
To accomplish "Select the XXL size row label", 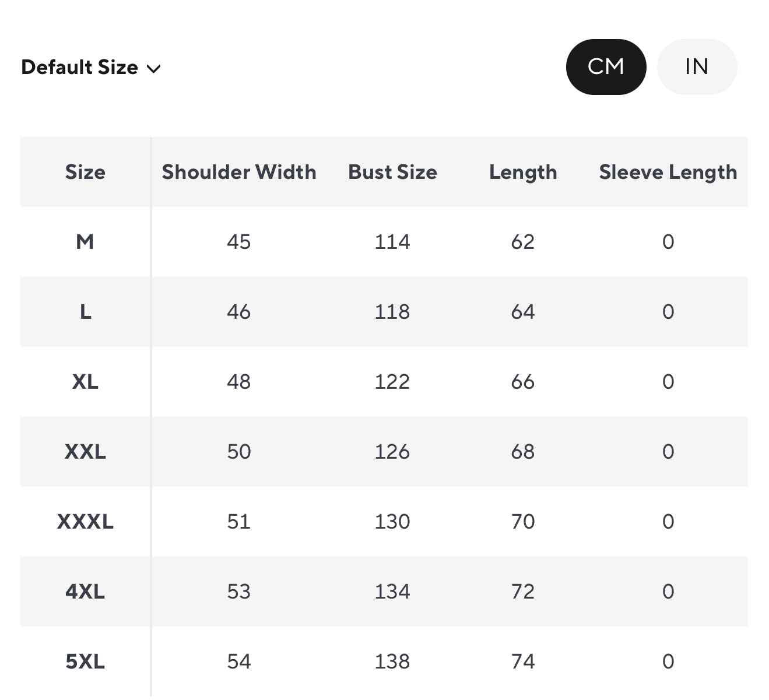I will (85, 452).
